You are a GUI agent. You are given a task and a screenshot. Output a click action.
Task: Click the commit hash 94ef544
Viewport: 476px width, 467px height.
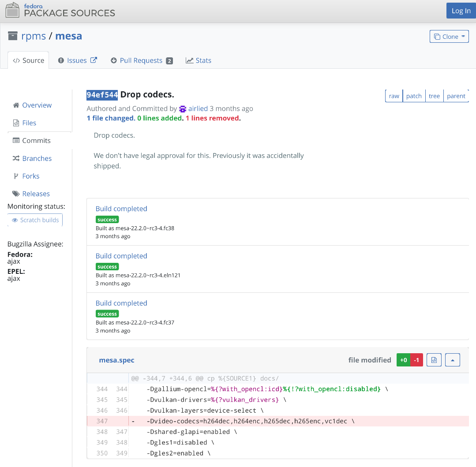102,95
